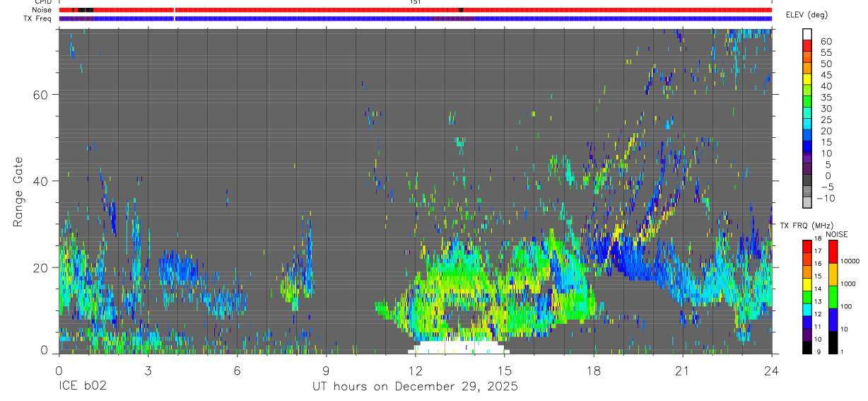The width and height of the screenshot is (868, 401).
Task: Click the black 9–10 MHz TX FRQ swatch
Action: point(807,347)
